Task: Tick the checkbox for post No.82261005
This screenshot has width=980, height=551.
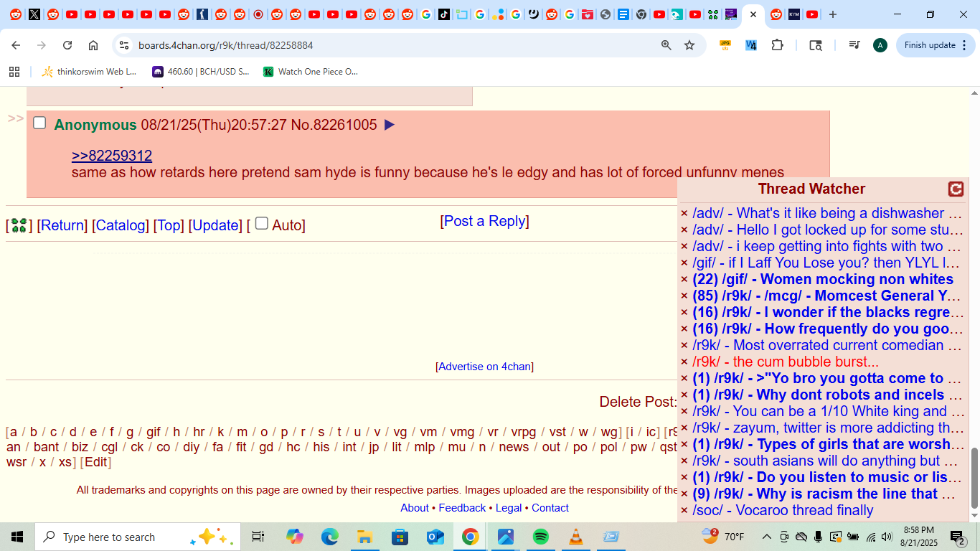Action: pyautogui.click(x=39, y=123)
